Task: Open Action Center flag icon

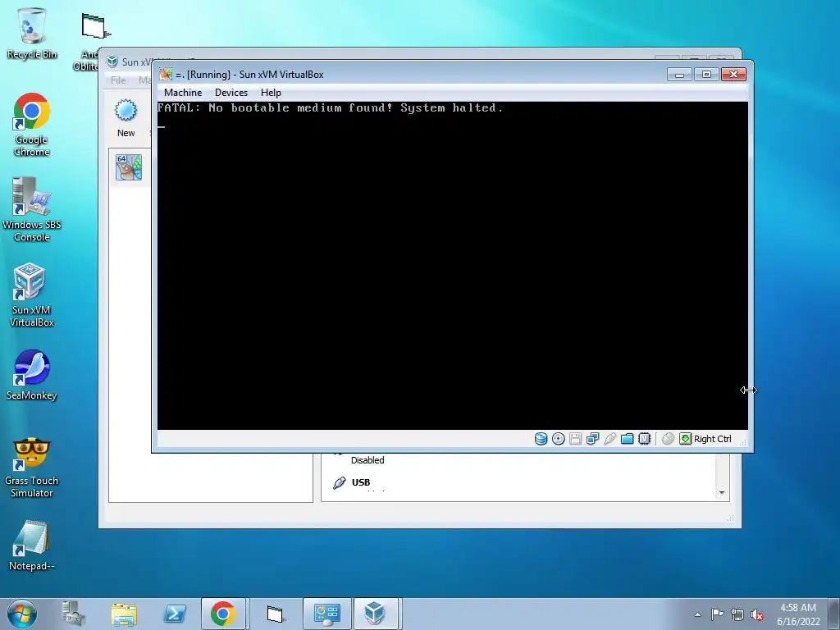Action: pos(717,614)
